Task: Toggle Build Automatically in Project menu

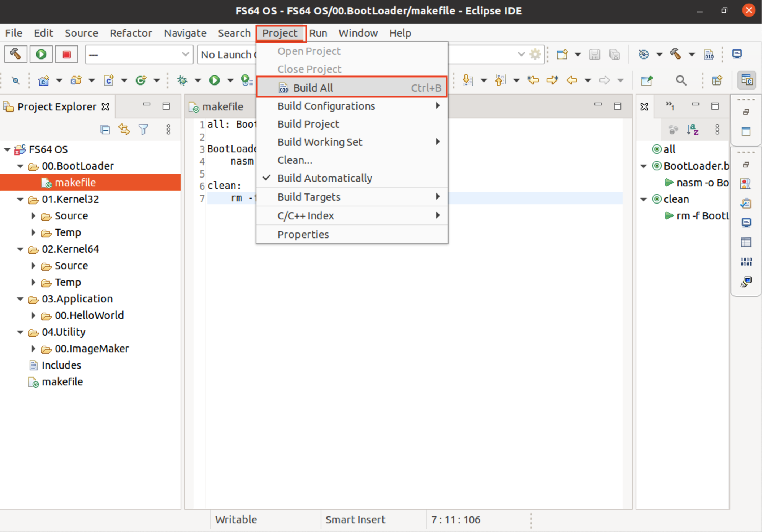Action: click(x=324, y=178)
